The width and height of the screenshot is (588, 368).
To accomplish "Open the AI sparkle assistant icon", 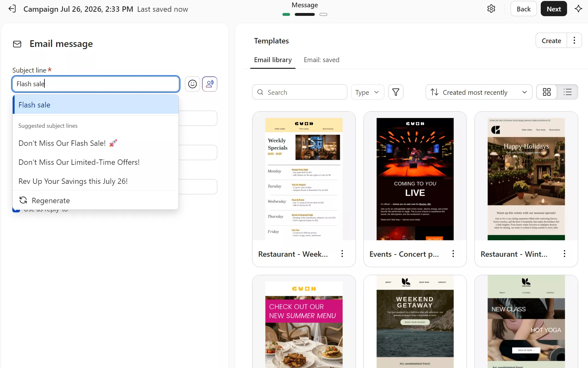I will point(578,9).
